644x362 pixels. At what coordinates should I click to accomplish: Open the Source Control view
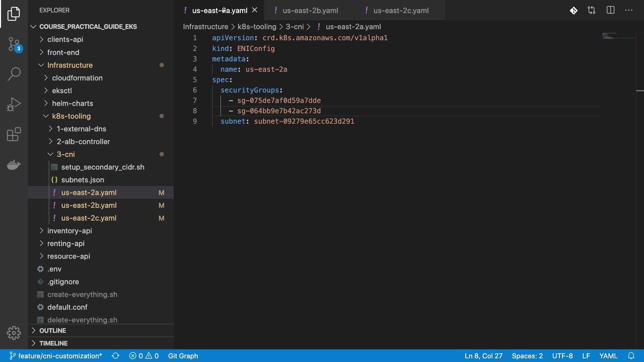(x=14, y=44)
